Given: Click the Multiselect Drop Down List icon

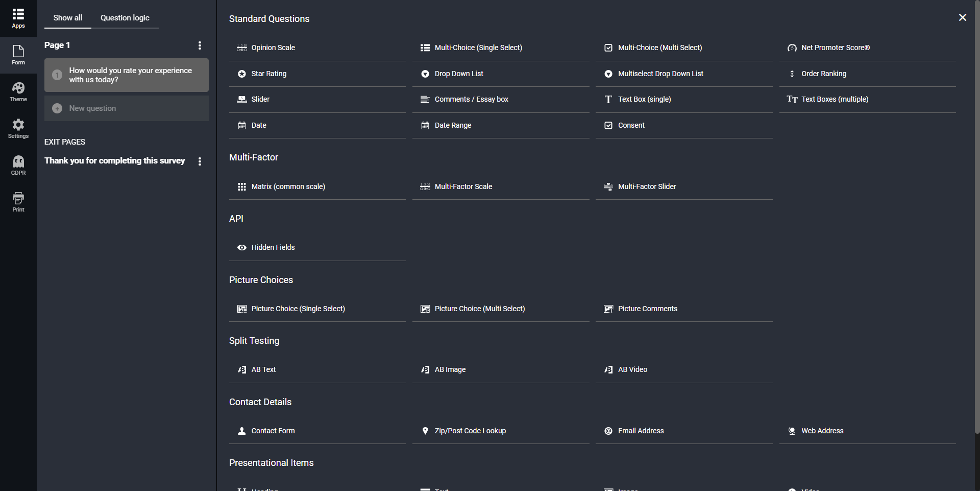Looking at the screenshot, I should coord(608,74).
